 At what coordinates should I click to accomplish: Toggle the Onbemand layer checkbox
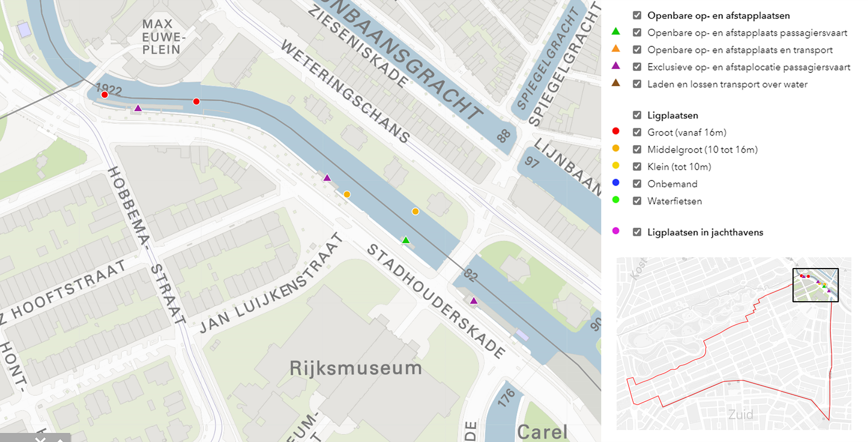click(x=637, y=184)
